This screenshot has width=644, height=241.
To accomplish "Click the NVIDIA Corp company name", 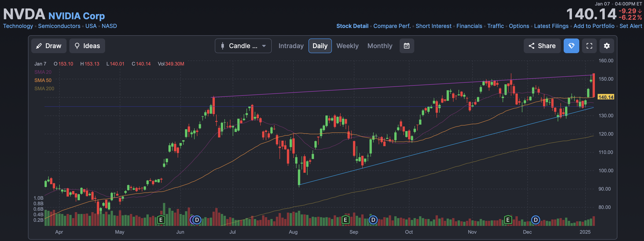I will [x=76, y=16].
